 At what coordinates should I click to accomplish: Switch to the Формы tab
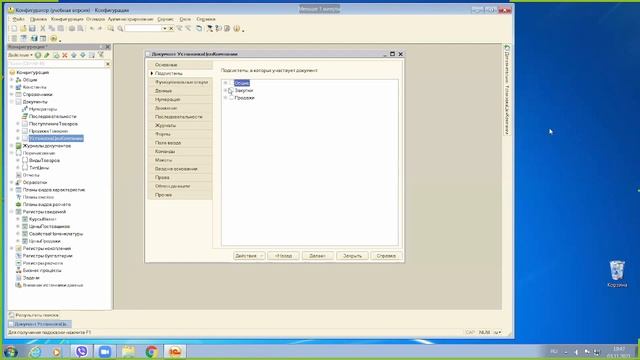point(180,134)
